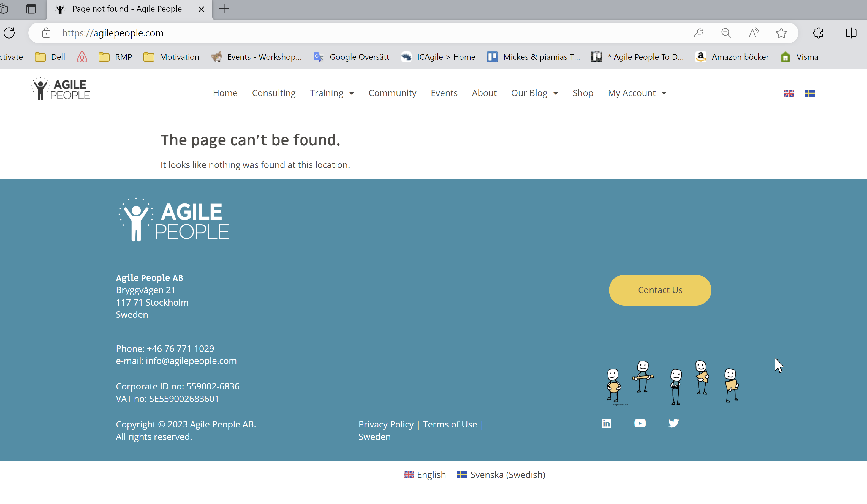Open Google Översätt bookmark
This screenshot has width=867, height=504.
pos(351,57)
